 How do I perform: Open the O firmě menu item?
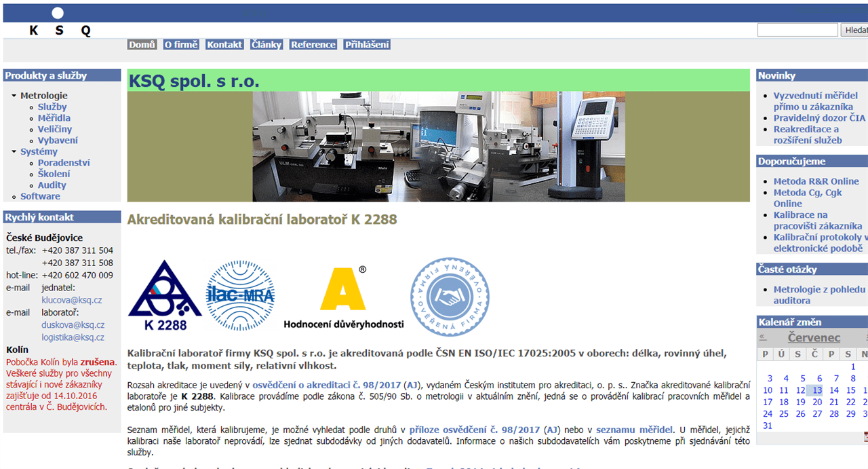[181, 45]
